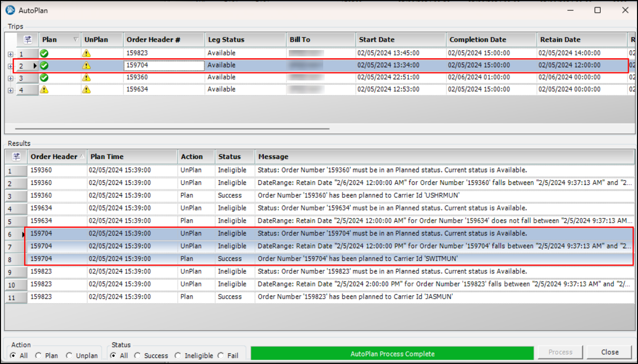Click the Process button

point(560,352)
